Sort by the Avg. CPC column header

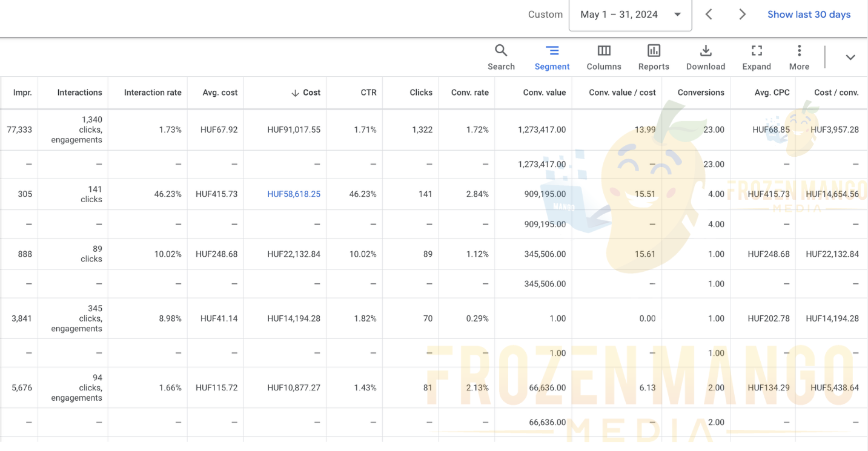pyautogui.click(x=772, y=93)
